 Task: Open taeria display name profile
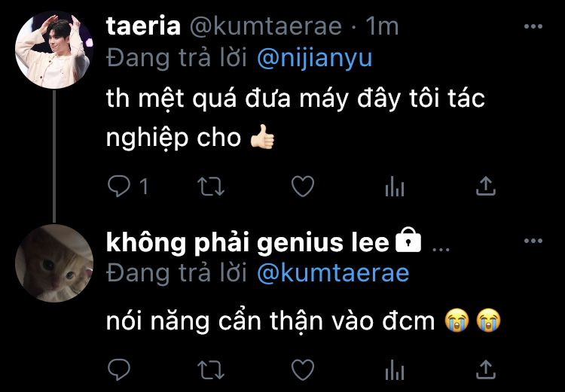tap(143, 26)
